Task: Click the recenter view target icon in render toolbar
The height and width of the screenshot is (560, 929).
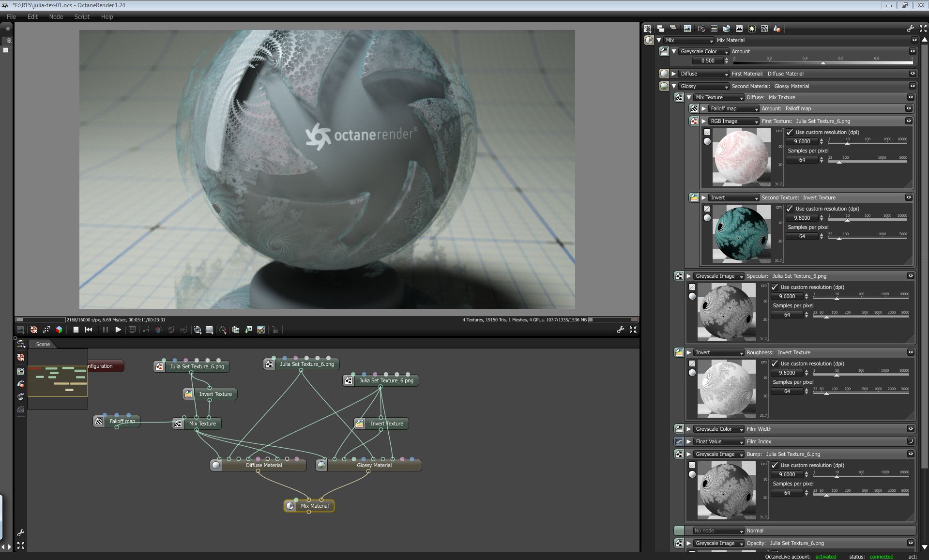Action: pyautogui.click(x=34, y=330)
